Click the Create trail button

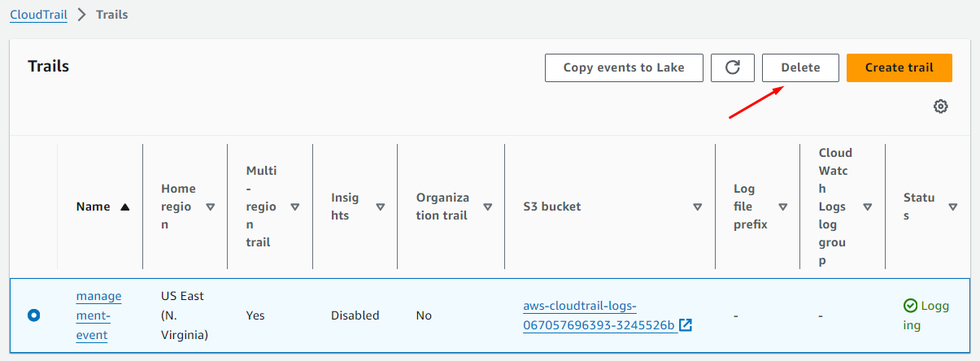(899, 67)
